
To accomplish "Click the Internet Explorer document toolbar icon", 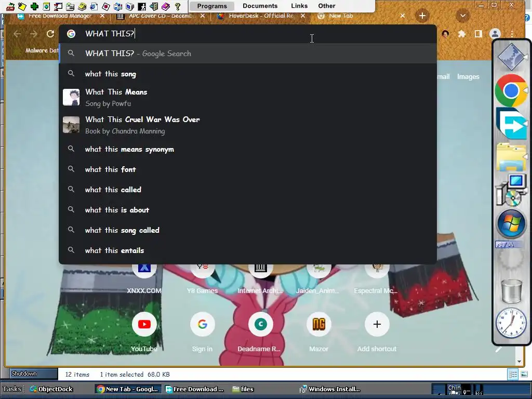I will pos(94,6).
